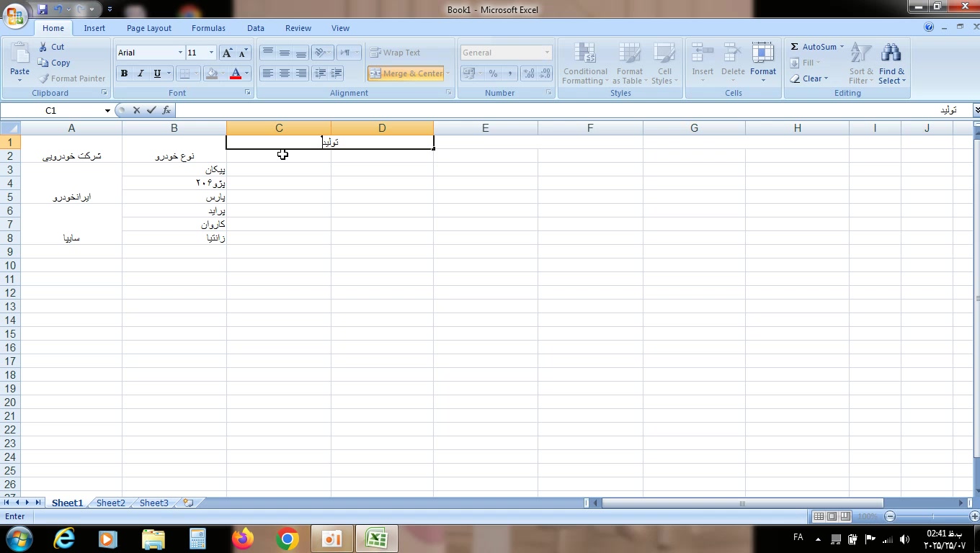This screenshot has width=980, height=553.
Task: Open the Conditional Formatting menu
Action: point(585,63)
